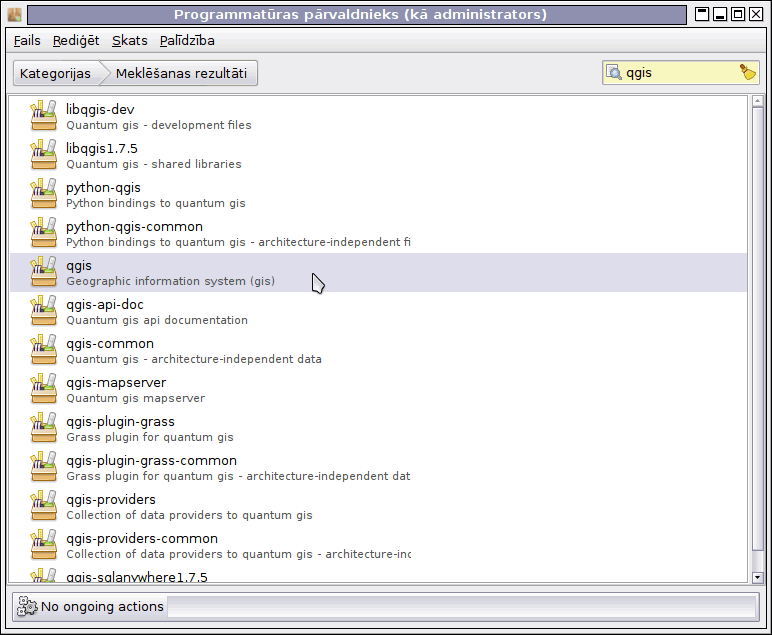Click 'Quantum gis mapserver' description
This screenshot has height=635, width=772.
tap(135, 398)
